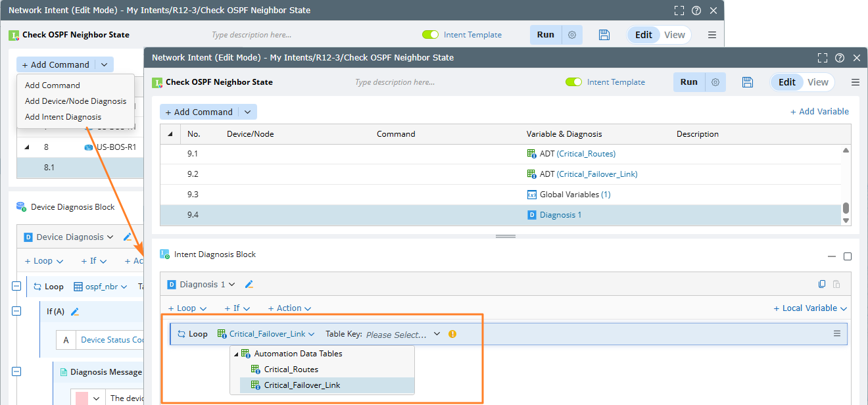Open hamburger menu on the Loop row
868x405 pixels.
837,334
